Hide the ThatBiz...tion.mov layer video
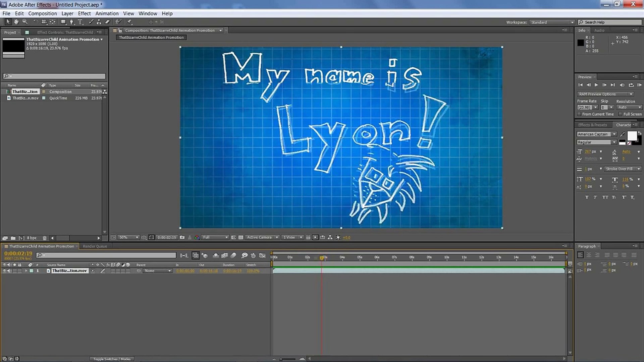This screenshot has height=362, width=644. click(x=5, y=271)
